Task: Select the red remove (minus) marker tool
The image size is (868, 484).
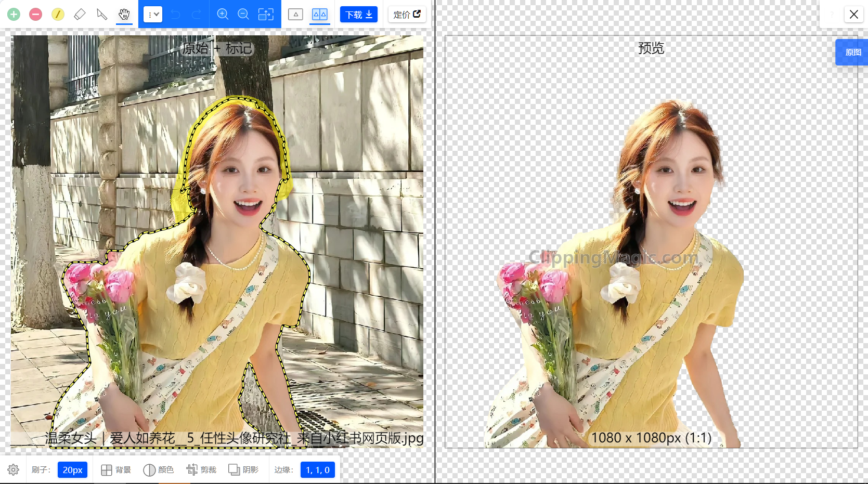Action: click(36, 15)
